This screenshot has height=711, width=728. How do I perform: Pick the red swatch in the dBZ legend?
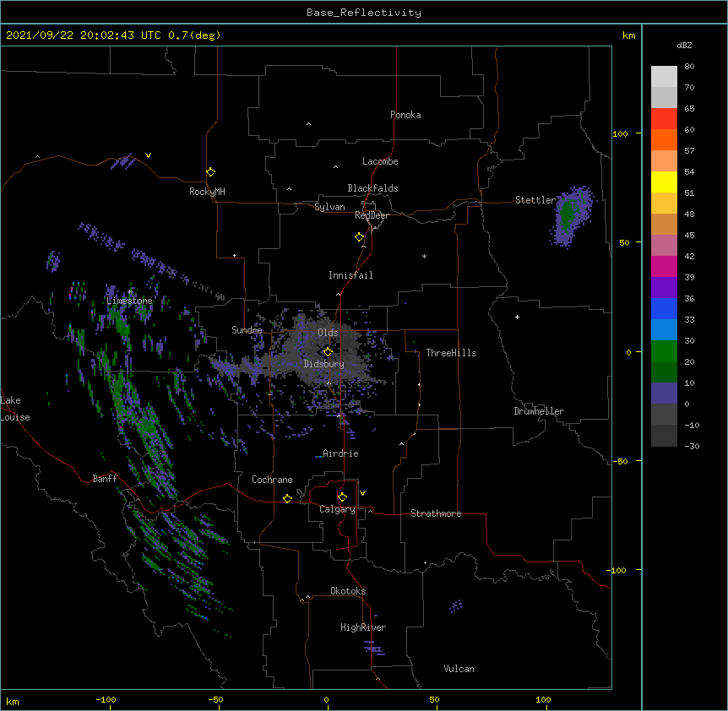664,118
